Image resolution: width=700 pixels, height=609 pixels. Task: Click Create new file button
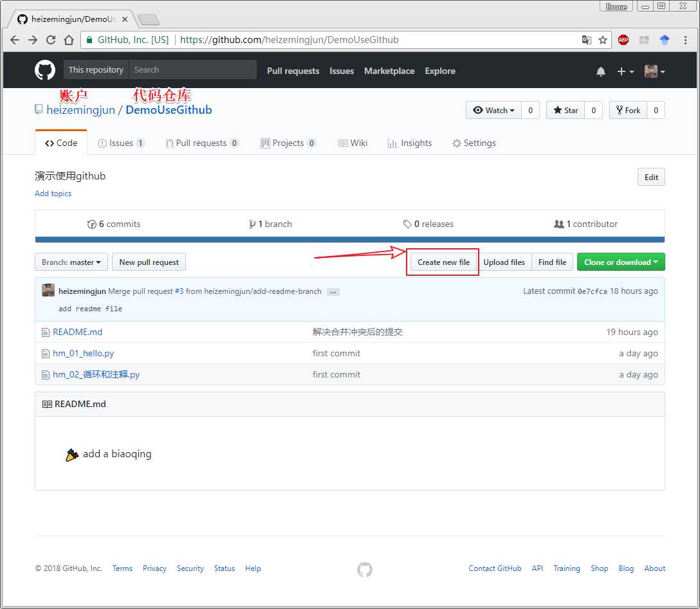pos(444,262)
